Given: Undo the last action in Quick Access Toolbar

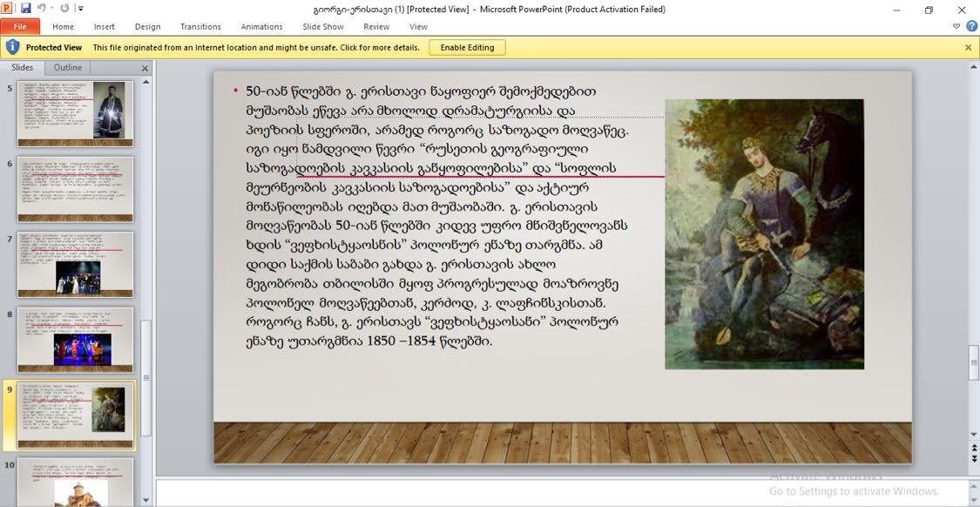Looking at the screenshot, I should 41,9.
